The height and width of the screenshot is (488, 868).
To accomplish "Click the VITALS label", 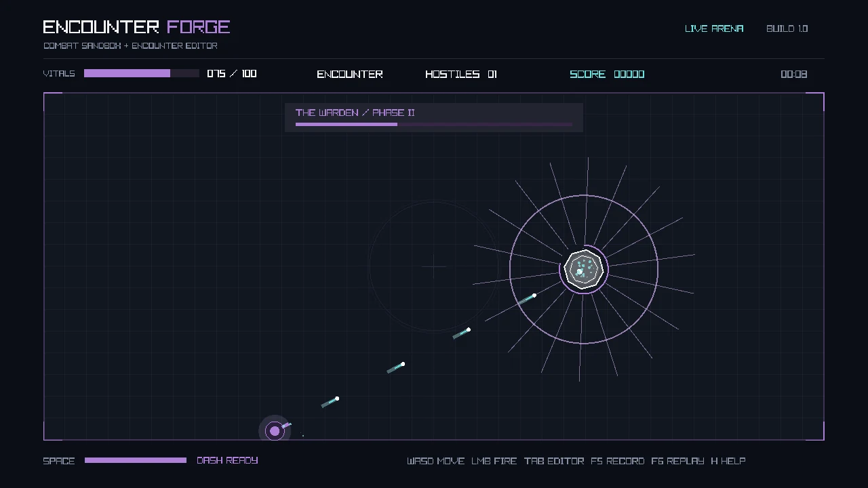I will pos(59,73).
